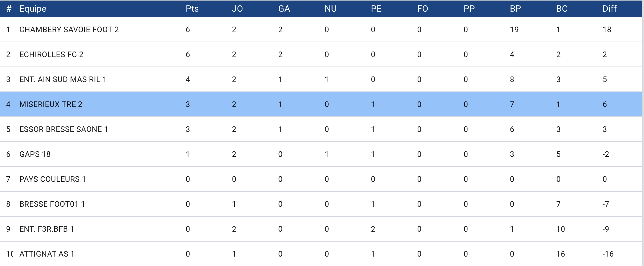Click the PE column header

click(376, 9)
